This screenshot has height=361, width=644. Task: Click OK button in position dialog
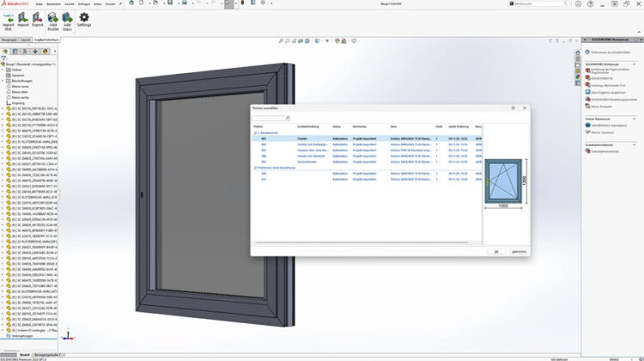point(495,252)
